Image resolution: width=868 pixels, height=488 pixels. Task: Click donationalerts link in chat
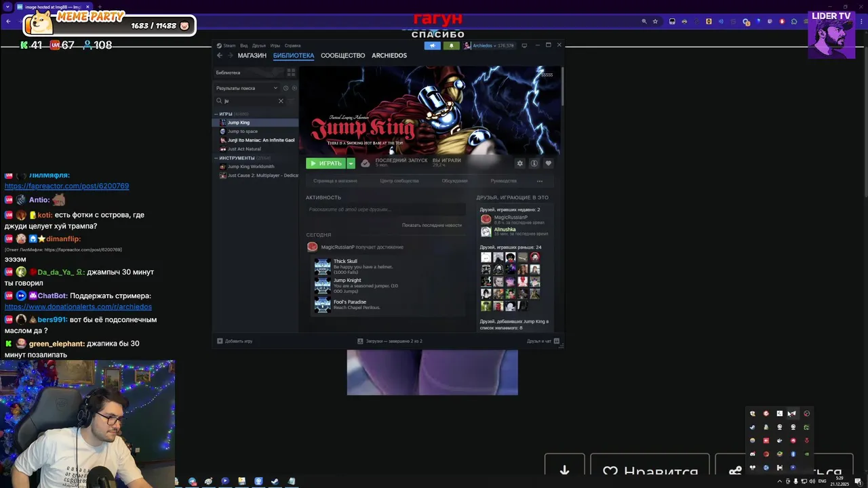(x=78, y=307)
